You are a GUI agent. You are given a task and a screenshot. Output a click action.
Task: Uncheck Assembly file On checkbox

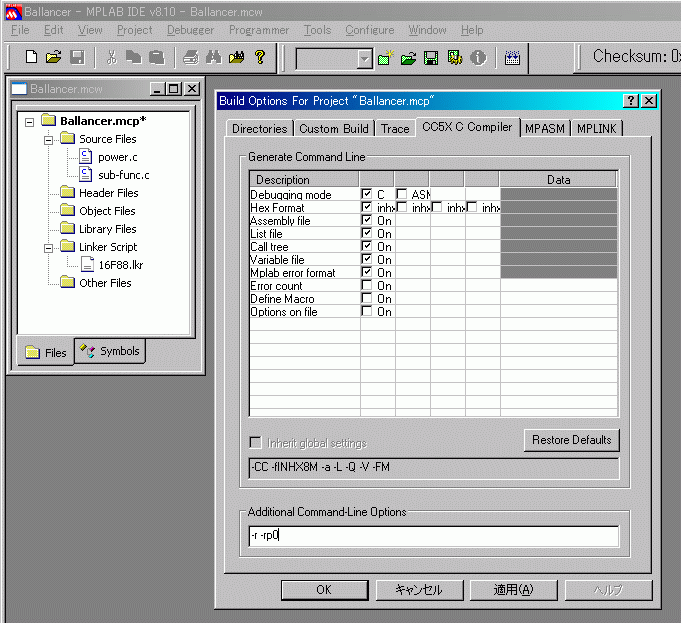[367, 220]
